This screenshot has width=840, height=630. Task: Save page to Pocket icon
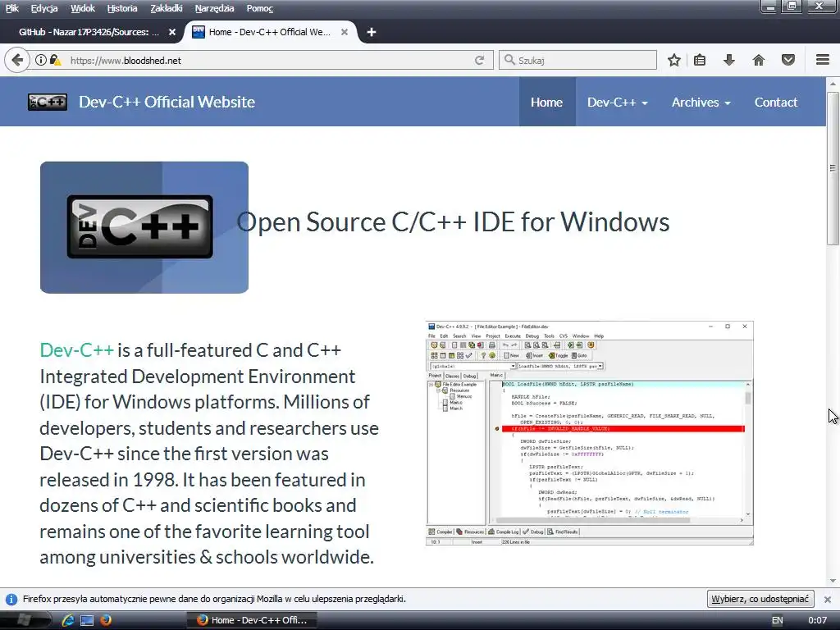(x=788, y=60)
